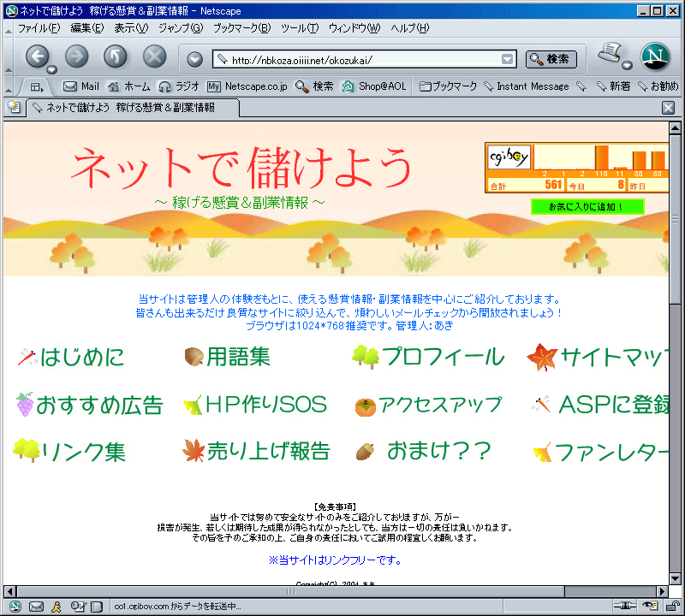685x616 pixels.
Task: Open the 用語集 link
Action: coord(228,357)
